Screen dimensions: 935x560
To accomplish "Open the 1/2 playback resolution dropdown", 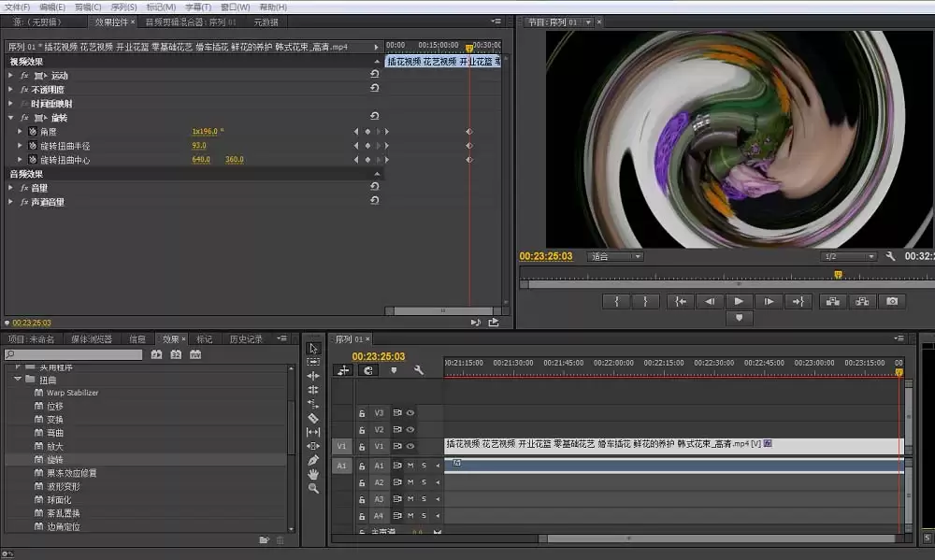I will pos(849,256).
